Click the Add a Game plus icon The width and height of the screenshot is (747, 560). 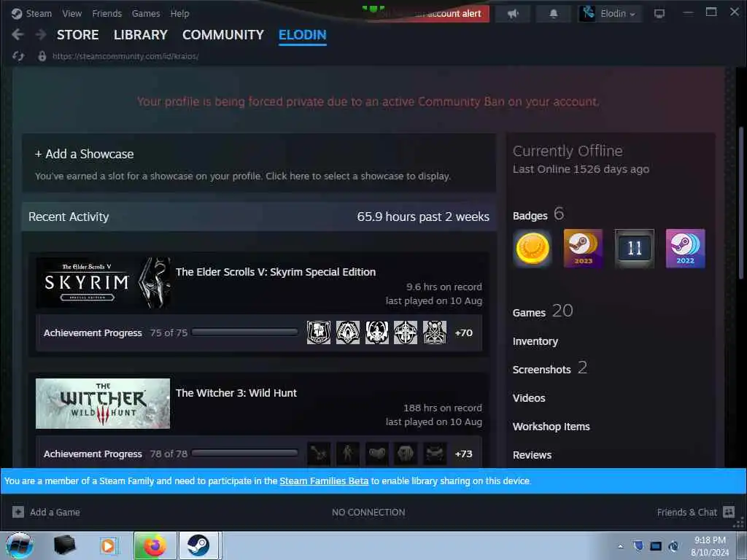(x=18, y=512)
